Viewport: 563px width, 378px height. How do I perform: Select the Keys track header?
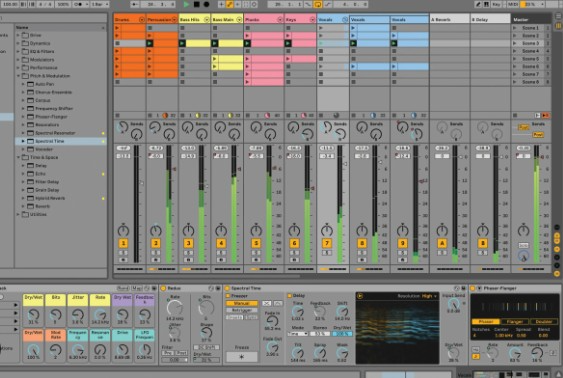click(300, 19)
